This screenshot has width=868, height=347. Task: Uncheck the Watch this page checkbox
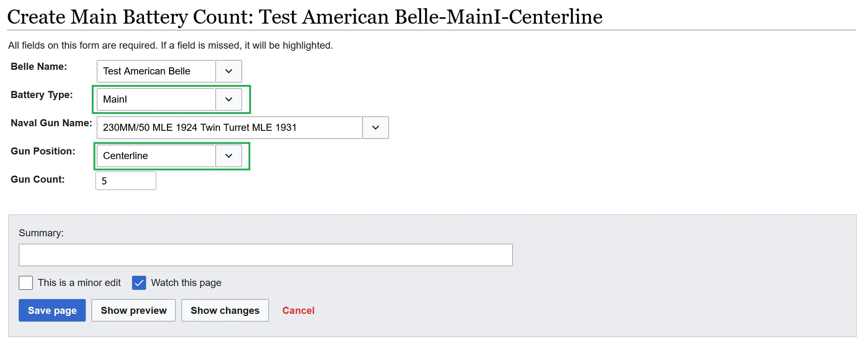click(139, 283)
